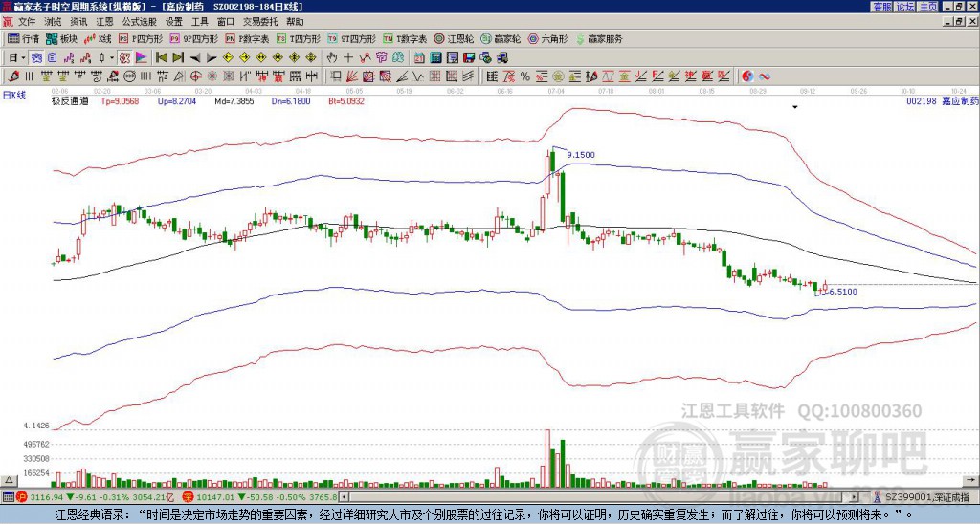Select the percent % tool
980x524 pixels.
525,76
